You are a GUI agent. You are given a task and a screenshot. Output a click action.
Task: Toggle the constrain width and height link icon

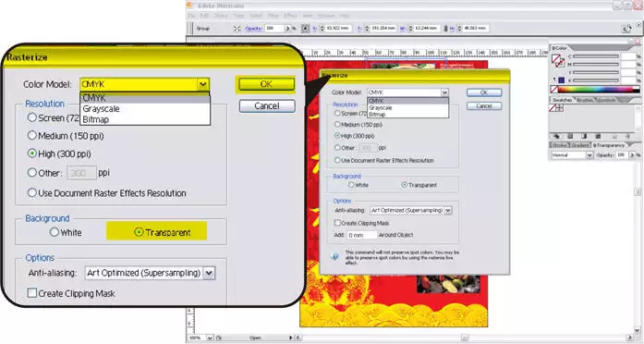(445, 29)
